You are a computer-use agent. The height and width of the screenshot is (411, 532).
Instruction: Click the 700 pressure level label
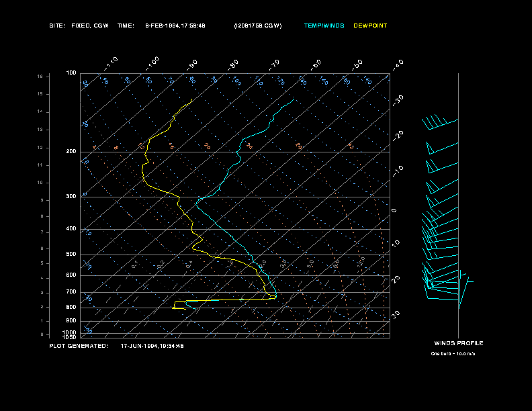point(71,292)
